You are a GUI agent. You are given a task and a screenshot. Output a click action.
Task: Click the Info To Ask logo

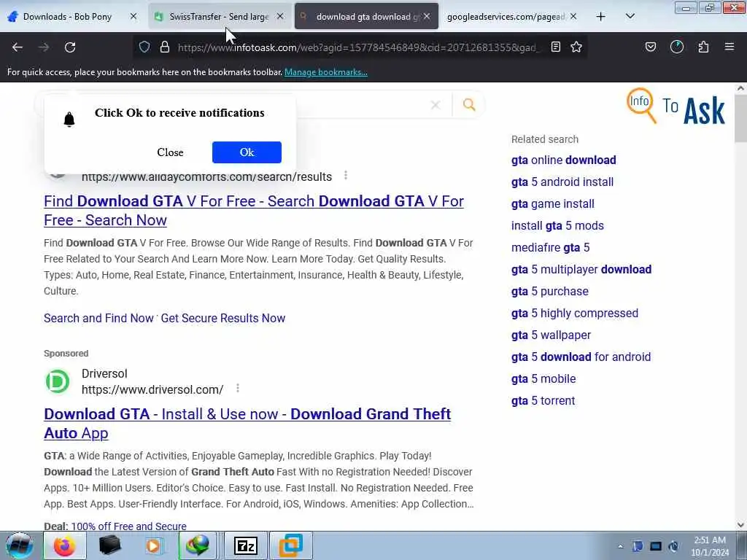676,106
